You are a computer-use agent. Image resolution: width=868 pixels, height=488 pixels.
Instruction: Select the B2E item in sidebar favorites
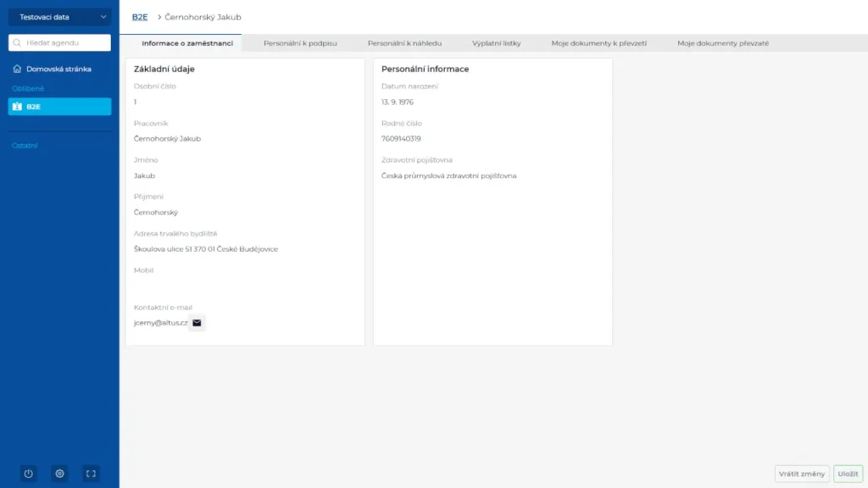59,107
